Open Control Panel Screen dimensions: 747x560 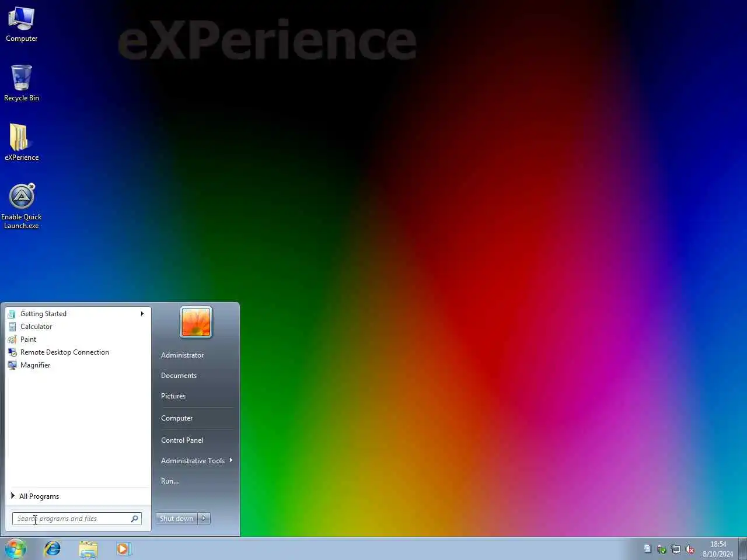click(x=182, y=440)
